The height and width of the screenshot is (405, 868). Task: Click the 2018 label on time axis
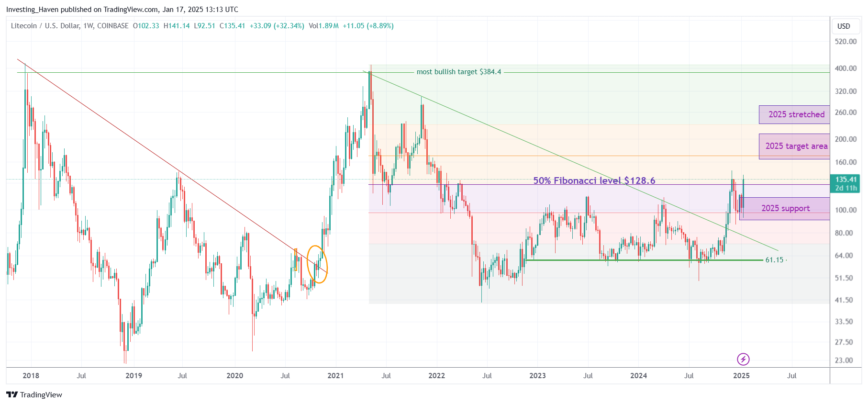[x=31, y=376]
